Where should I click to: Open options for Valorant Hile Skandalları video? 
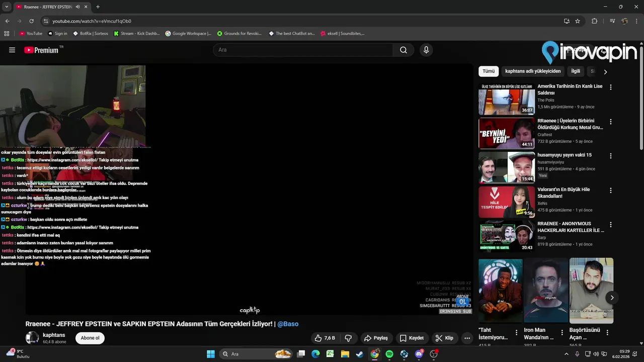[x=611, y=191]
